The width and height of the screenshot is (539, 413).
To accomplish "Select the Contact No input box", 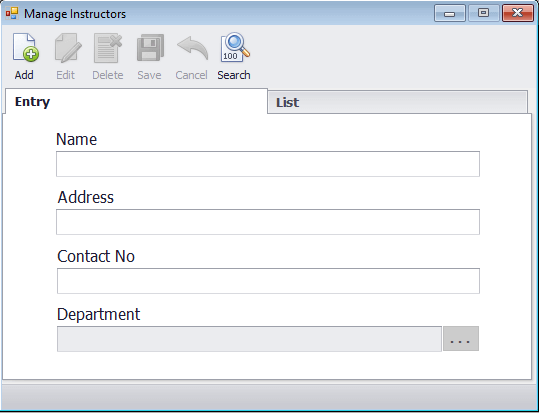I will click(x=268, y=281).
